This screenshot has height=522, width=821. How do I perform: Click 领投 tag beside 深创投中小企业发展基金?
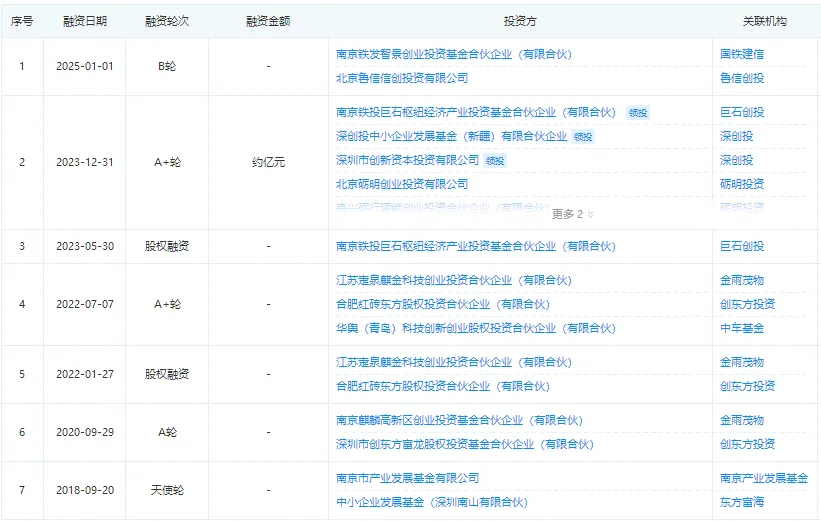point(583,137)
